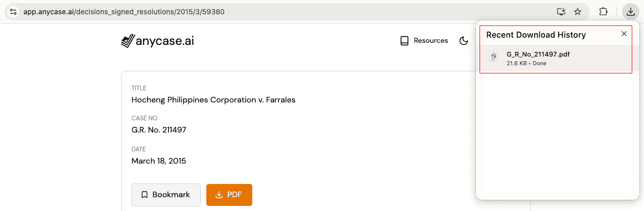The width and height of the screenshot is (644, 211).
Task: Click the book icon beside Resources
Action: coord(404,41)
